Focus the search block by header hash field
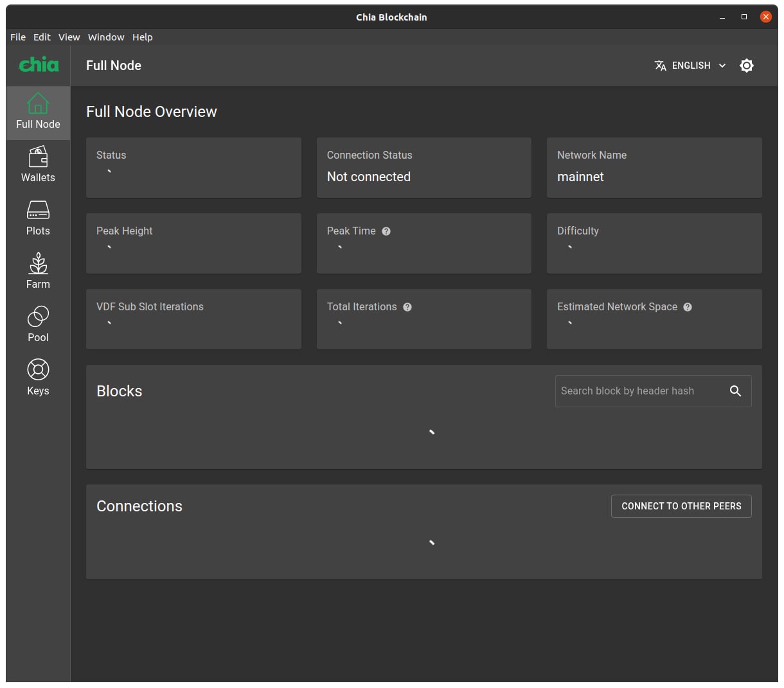Screen dimensions: 784x688 (653, 391)
